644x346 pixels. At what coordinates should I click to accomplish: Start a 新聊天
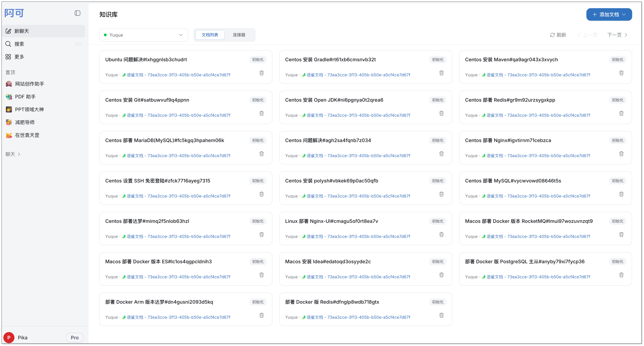click(44, 31)
